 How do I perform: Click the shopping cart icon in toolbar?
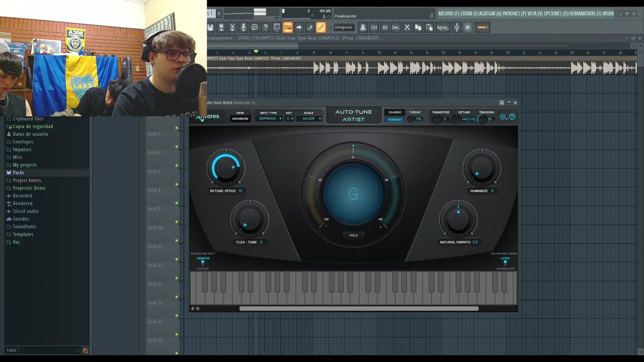click(x=468, y=27)
